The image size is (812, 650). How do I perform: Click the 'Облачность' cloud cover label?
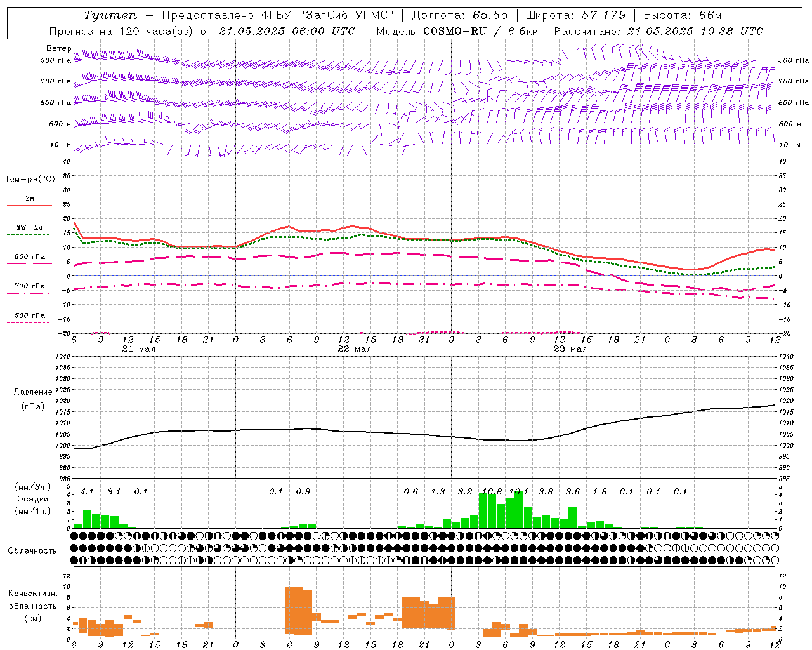(32, 551)
